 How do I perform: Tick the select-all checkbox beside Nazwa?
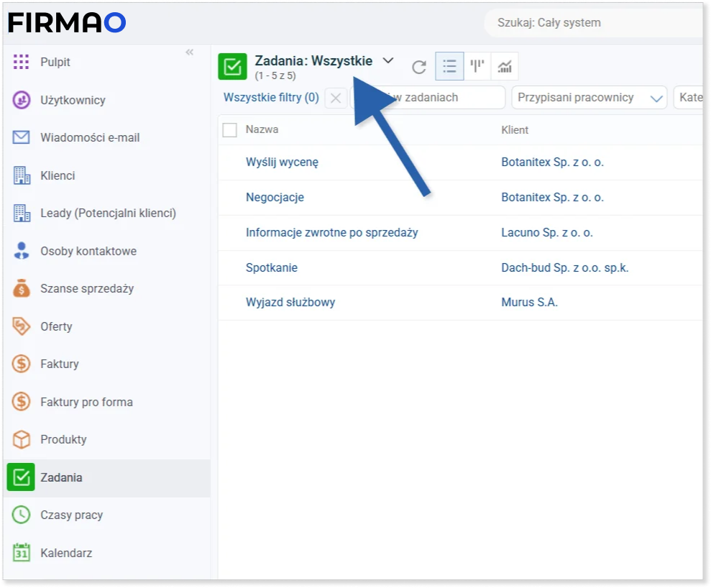230,130
